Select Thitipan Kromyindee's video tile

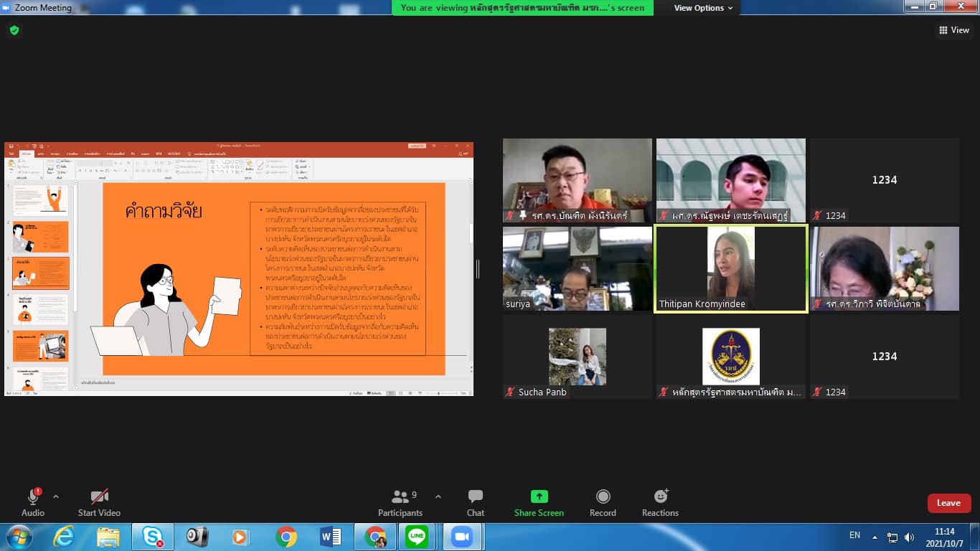pyautogui.click(x=730, y=268)
